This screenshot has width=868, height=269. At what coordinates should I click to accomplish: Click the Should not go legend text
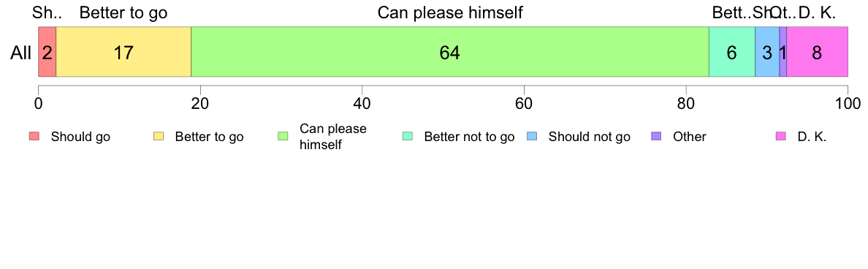(x=589, y=137)
